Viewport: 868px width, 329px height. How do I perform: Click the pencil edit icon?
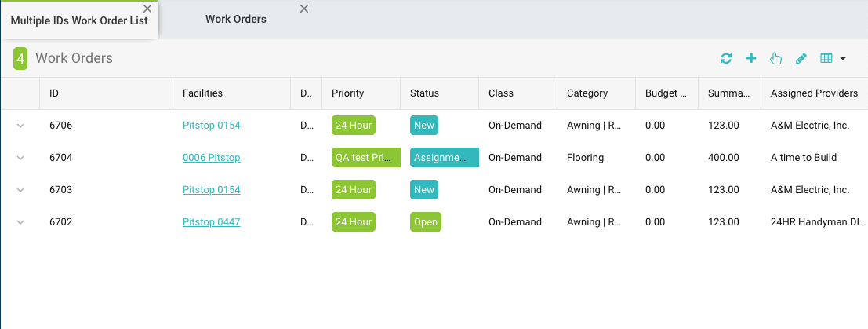click(801, 58)
